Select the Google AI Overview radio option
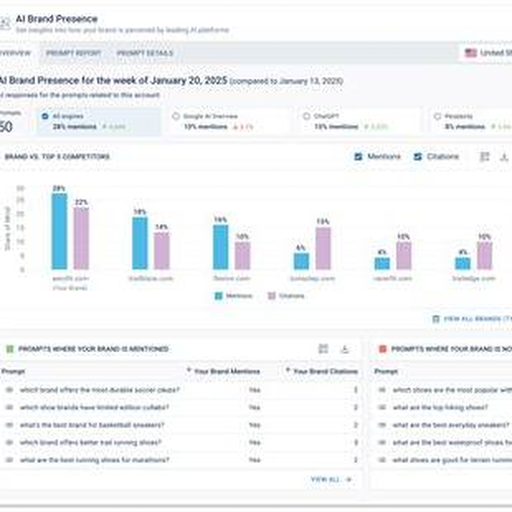This screenshot has width=512, height=512. [176, 116]
